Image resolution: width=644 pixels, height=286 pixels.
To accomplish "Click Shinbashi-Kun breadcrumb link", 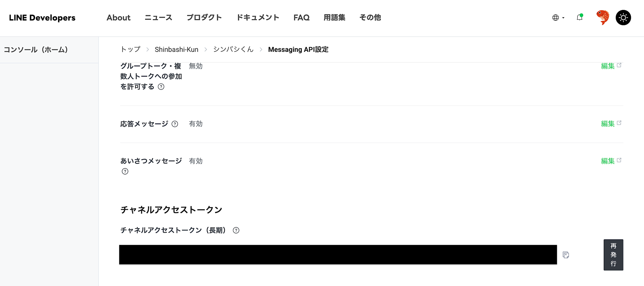I will (176, 50).
